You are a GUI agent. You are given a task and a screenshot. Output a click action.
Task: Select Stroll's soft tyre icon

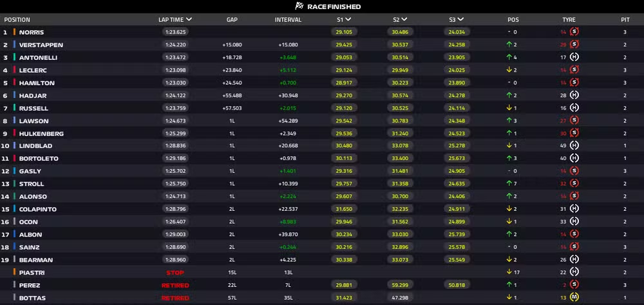(574, 183)
